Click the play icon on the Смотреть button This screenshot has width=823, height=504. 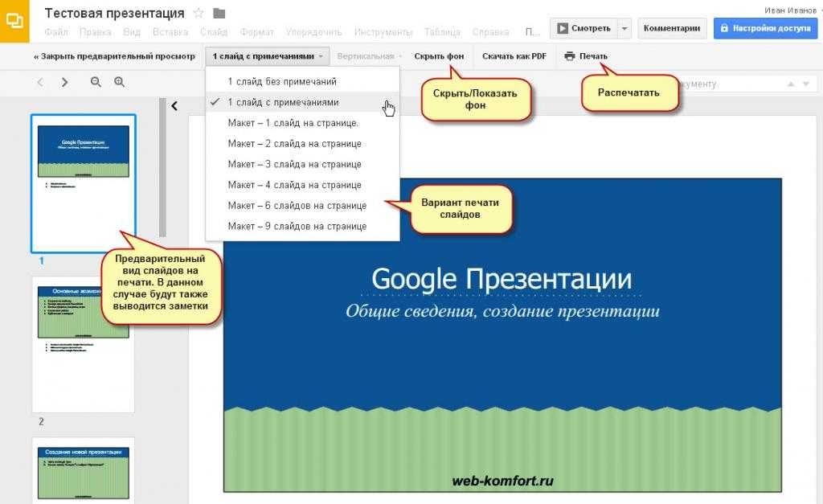coord(562,28)
